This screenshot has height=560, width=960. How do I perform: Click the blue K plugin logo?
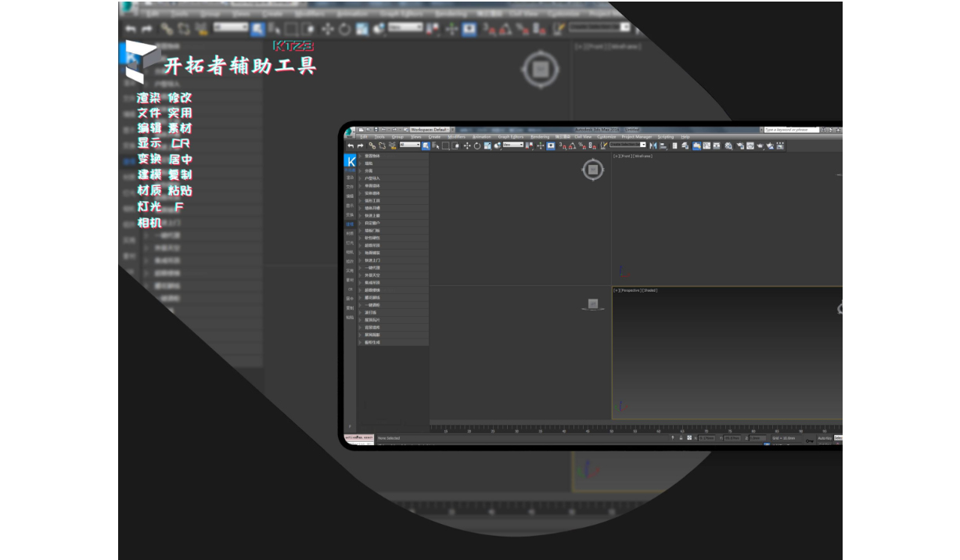[351, 161]
